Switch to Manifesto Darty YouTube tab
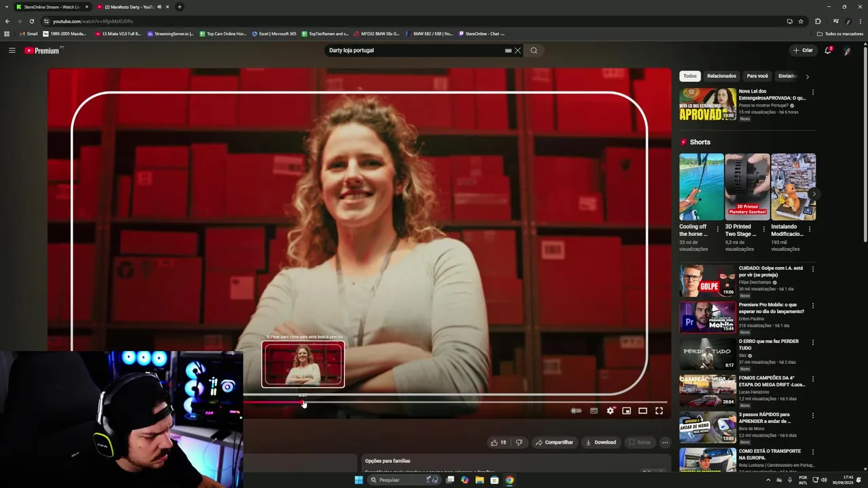 (129, 7)
